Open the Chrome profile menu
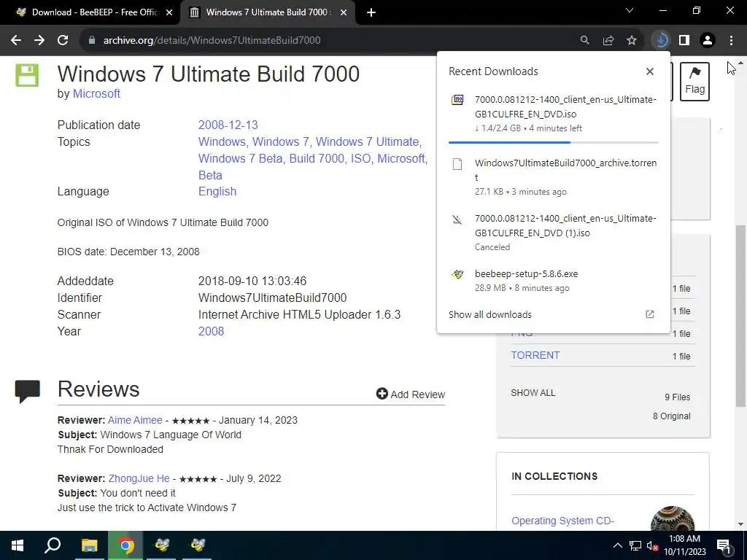Image resolution: width=747 pixels, height=560 pixels. click(708, 41)
